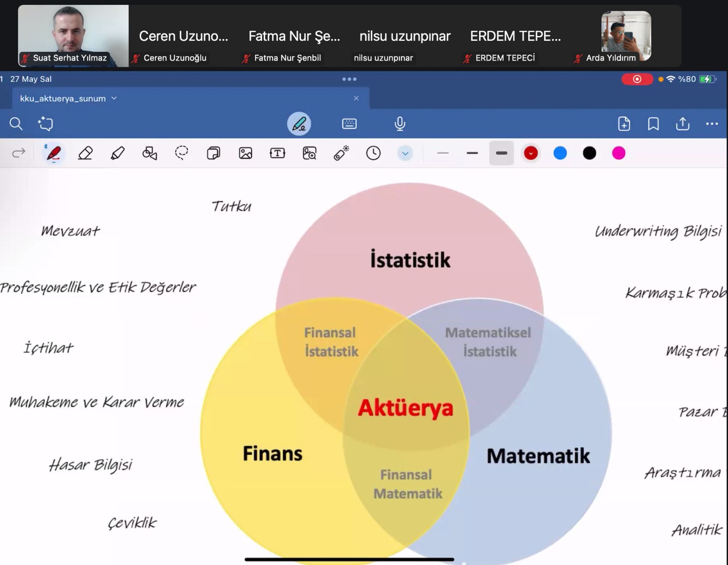Pick the thinnest stroke width option
This screenshot has height=565, width=728.
[x=442, y=153]
